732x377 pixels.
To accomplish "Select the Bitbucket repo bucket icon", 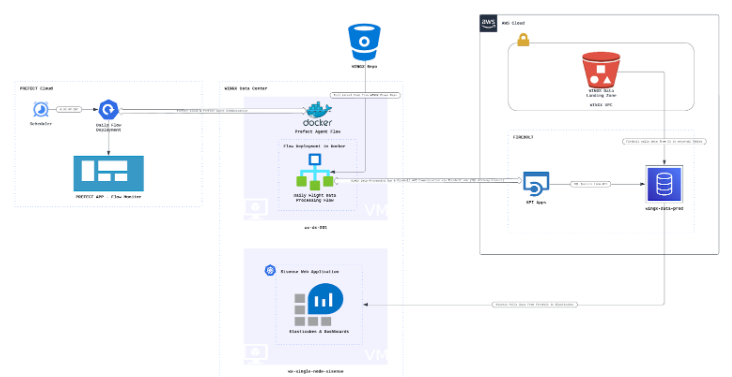I will pos(364,42).
